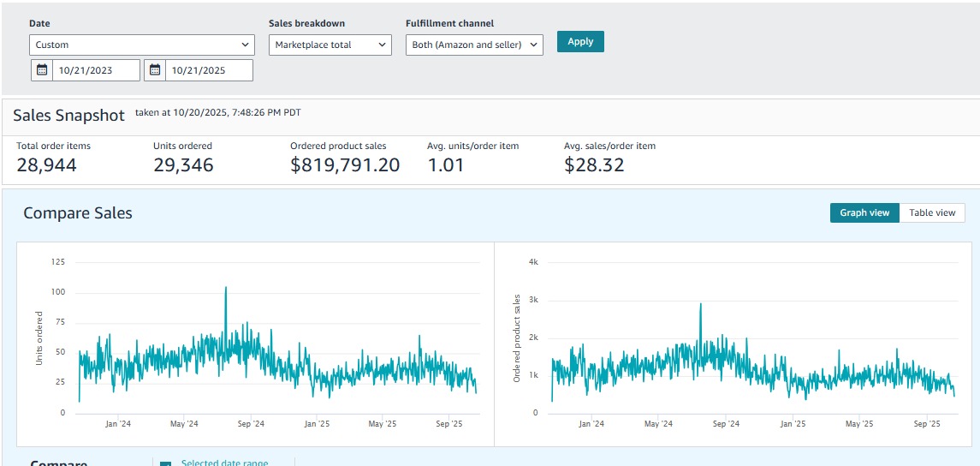Click the tallest peak in Ordered product sales chart
Screen dimensions: 980x466
700,304
